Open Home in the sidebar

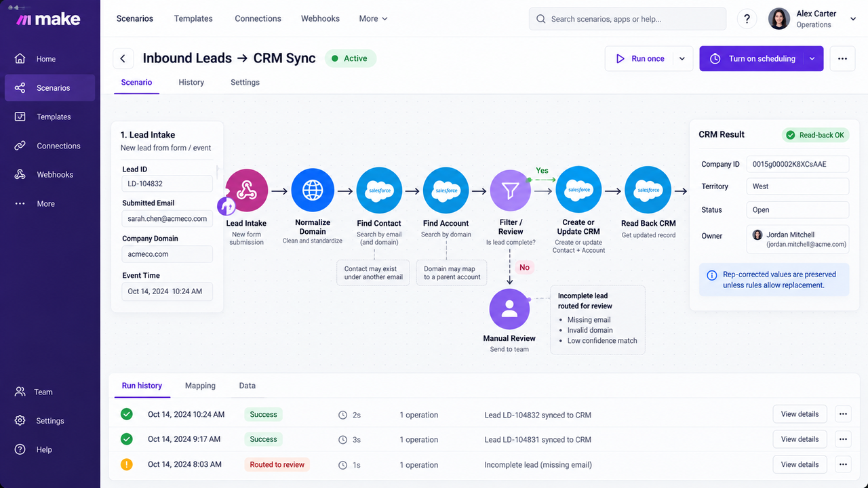[50, 59]
